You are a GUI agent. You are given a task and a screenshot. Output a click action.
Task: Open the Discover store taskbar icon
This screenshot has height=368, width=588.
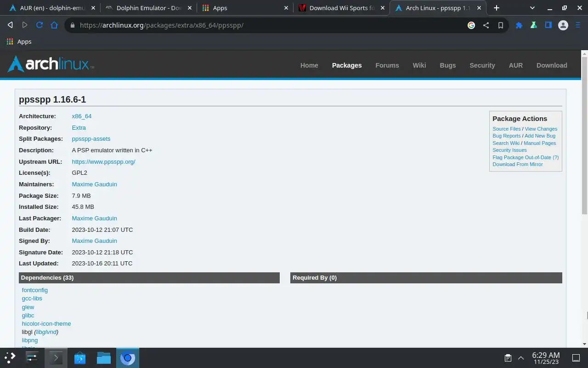[x=80, y=357]
